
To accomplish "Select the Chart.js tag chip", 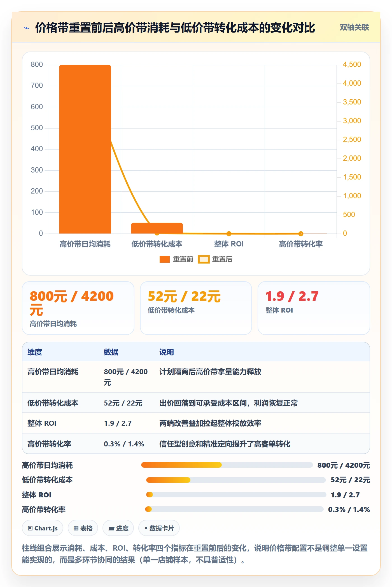I will tap(43, 528).
